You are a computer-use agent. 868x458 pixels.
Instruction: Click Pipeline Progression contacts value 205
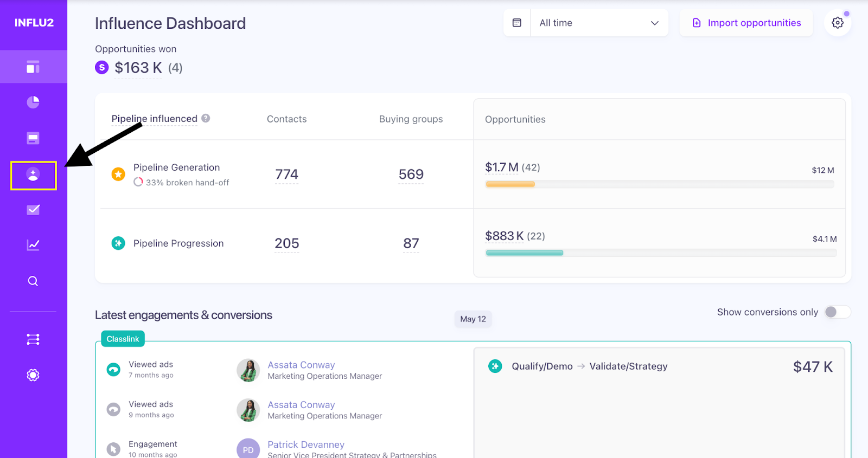click(286, 243)
